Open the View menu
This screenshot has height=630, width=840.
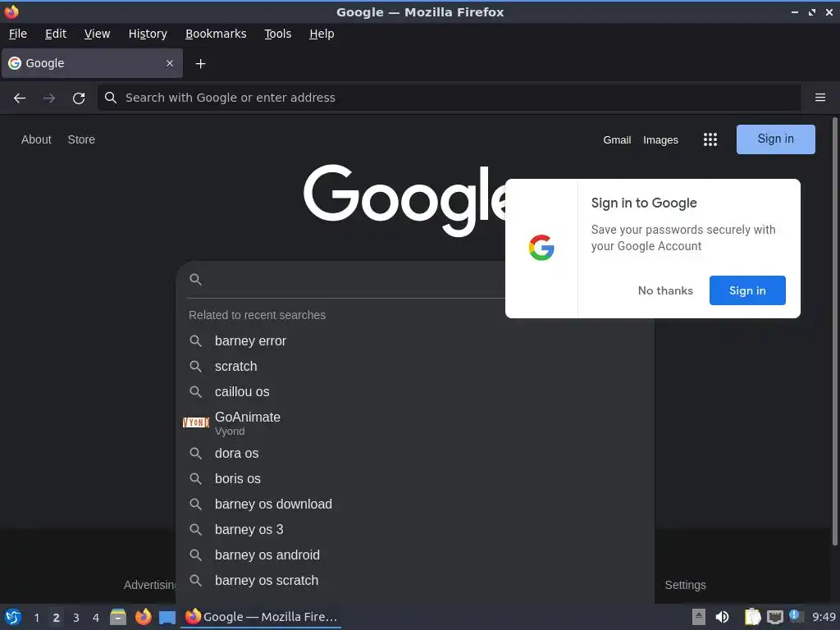tap(97, 34)
